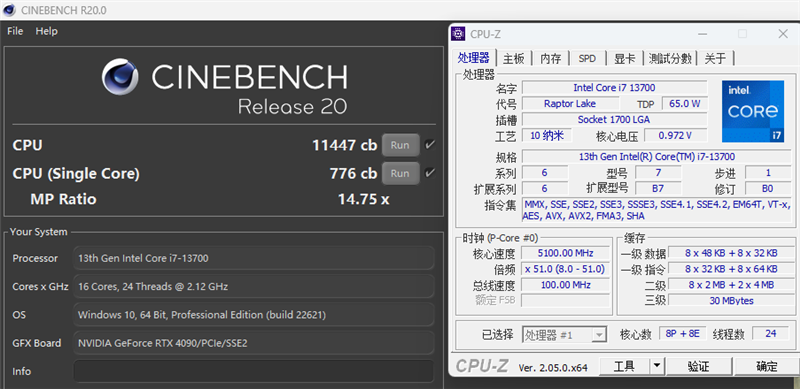The height and width of the screenshot is (389, 800).
Task: Close the CPU-Z window
Action: click(783, 34)
